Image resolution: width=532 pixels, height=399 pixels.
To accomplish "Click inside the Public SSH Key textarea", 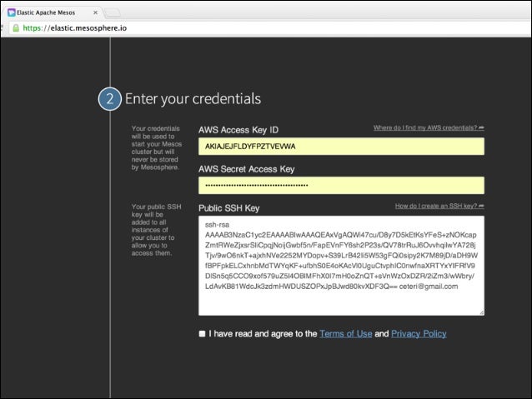I will pyautogui.click(x=341, y=266).
